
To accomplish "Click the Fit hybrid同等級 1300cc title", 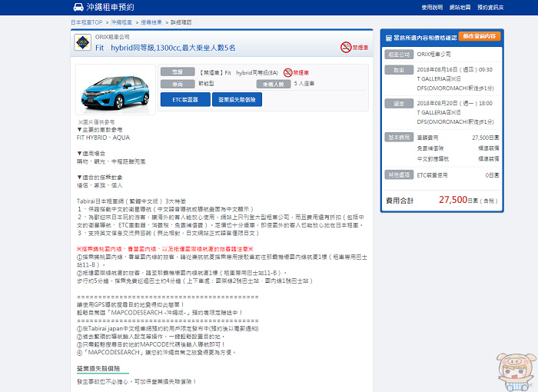I will [x=165, y=48].
